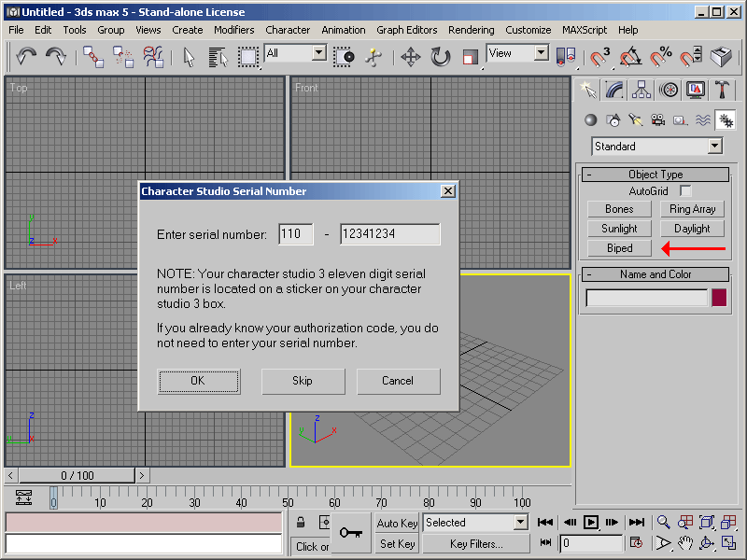
Task: Click the Undo arrow icon
Action: click(26, 57)
